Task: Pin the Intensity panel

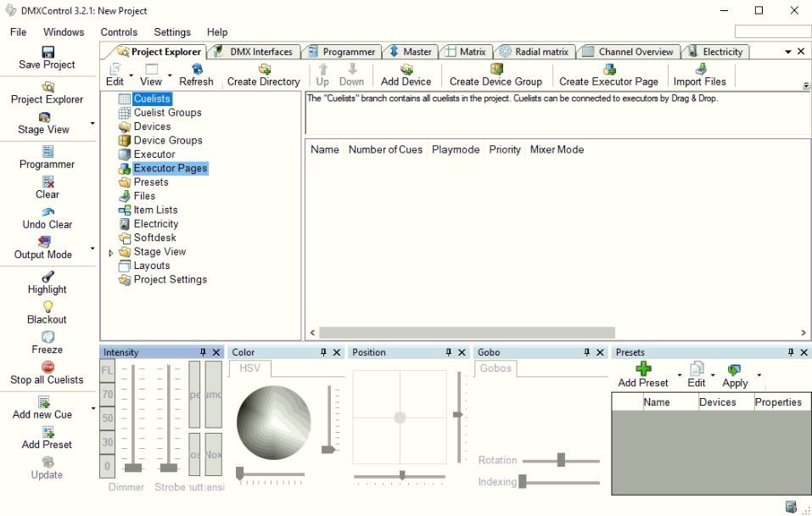Action: point(203,352)
